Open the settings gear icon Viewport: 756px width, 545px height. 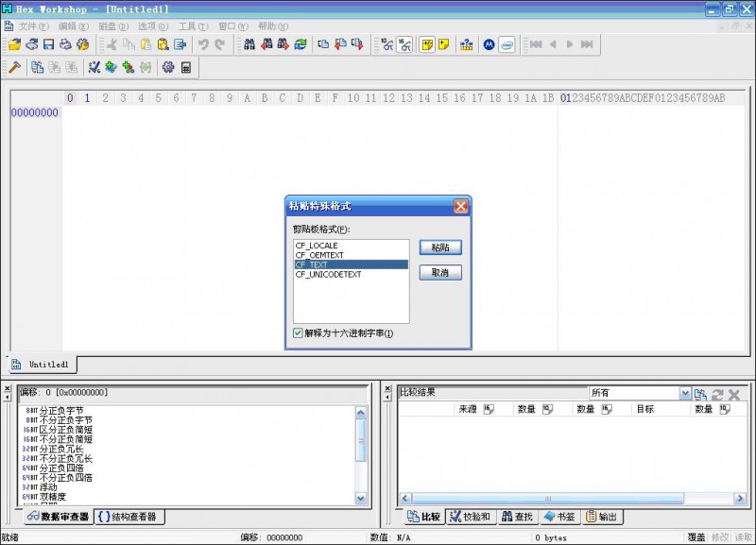pyautogui.click(x=168, y=67)
